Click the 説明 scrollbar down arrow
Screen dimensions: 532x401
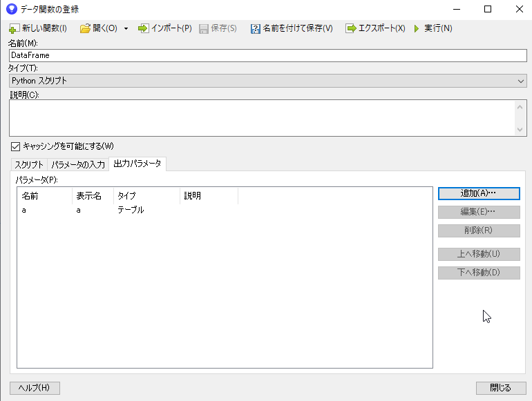(520, 130)
